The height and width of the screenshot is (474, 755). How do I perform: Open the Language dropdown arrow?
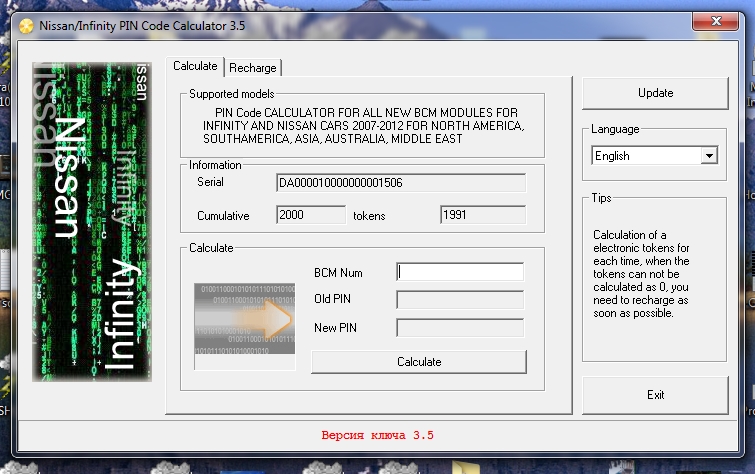tap(709, 156)
